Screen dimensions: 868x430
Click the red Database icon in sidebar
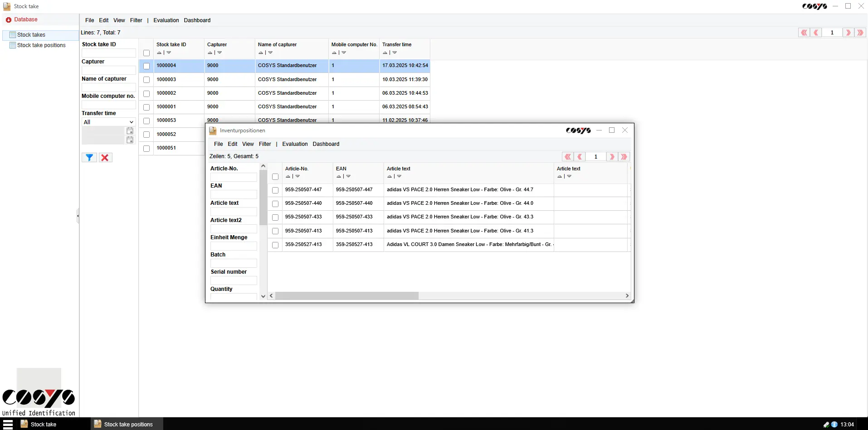point(8,20)
